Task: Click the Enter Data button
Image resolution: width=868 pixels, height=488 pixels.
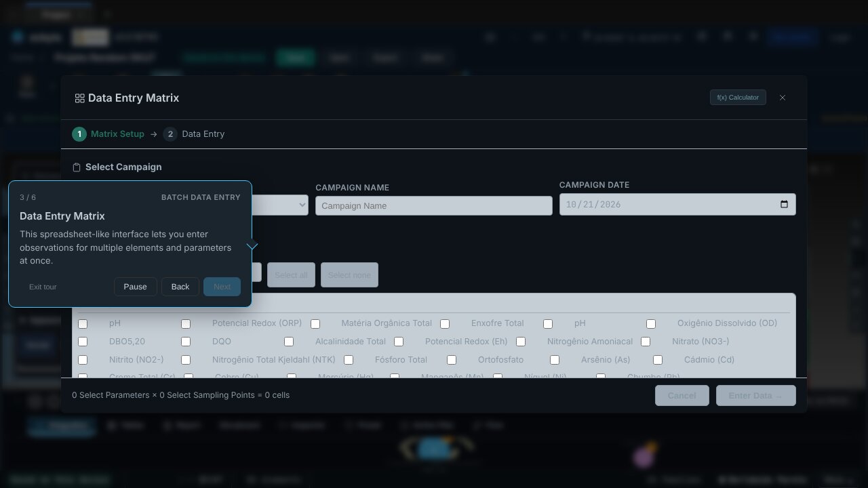Action: click(x=756, y=396)
